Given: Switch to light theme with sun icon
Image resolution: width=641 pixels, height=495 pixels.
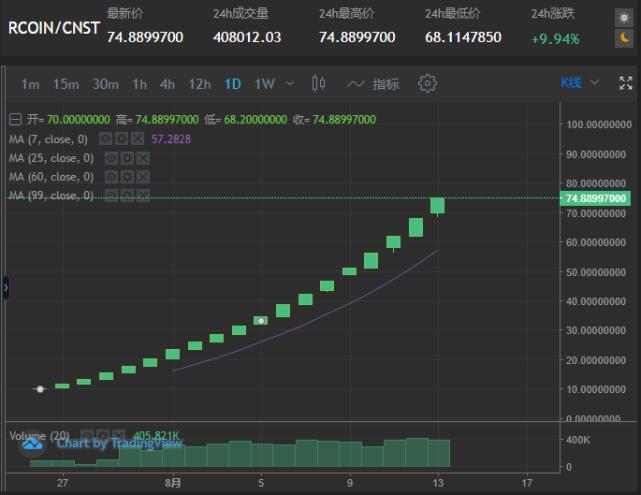Looking at the screenshot, I should tap(624, 15).
